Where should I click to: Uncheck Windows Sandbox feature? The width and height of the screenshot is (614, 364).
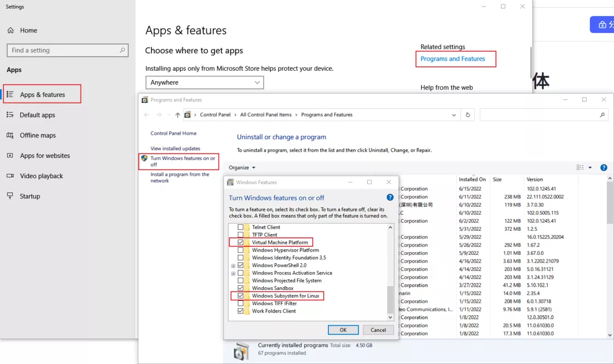241,288
